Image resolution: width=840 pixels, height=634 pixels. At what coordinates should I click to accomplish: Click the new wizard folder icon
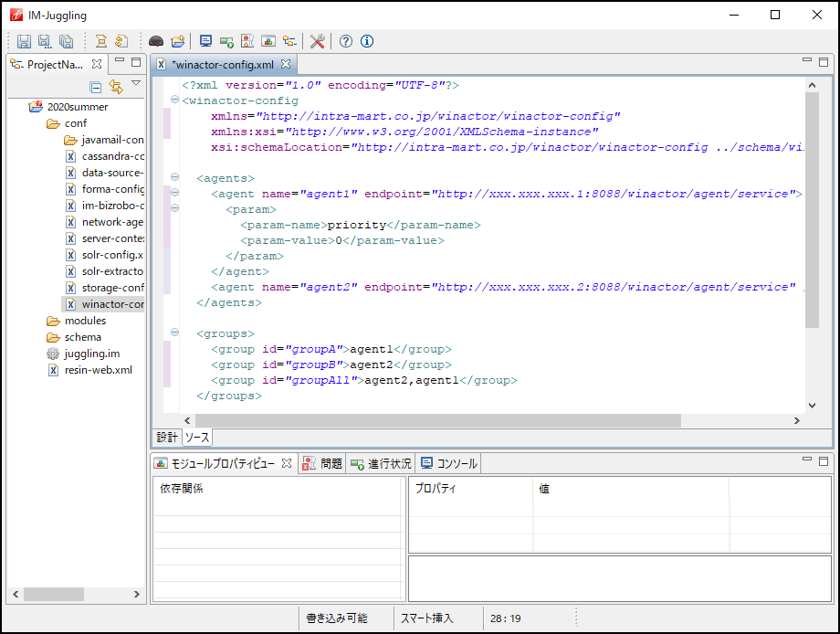[x=178, y=41]
